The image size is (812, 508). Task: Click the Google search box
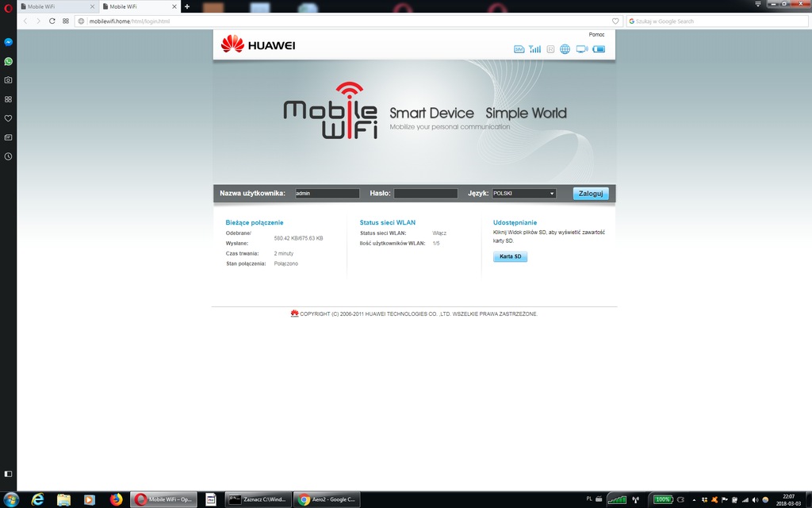tap(717, 21)
